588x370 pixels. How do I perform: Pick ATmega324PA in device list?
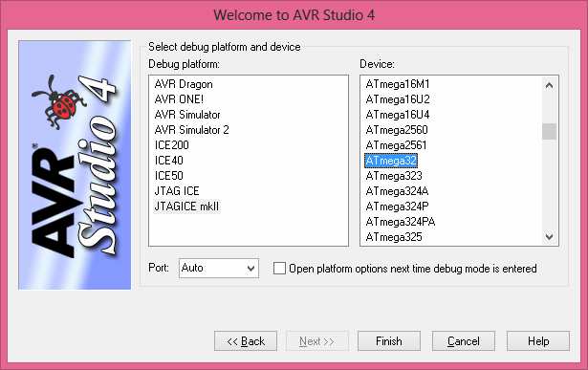click(400, 222)
